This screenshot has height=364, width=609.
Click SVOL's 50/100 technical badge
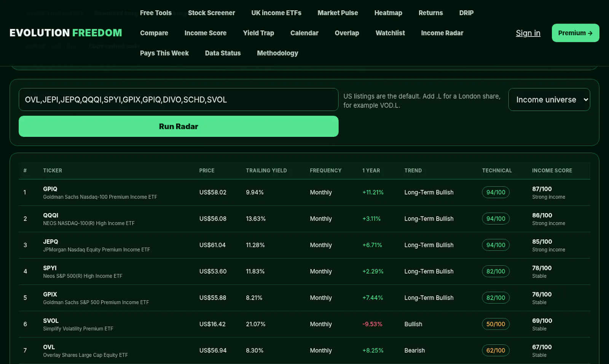coord(496,324)
